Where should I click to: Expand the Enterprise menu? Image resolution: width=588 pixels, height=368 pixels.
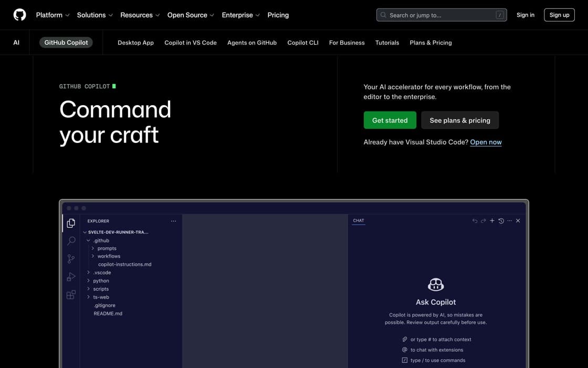(x=241, y=15)
